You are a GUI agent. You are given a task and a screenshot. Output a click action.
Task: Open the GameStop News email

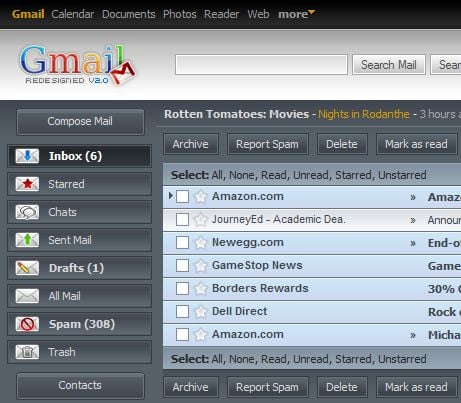pos(312,266)
